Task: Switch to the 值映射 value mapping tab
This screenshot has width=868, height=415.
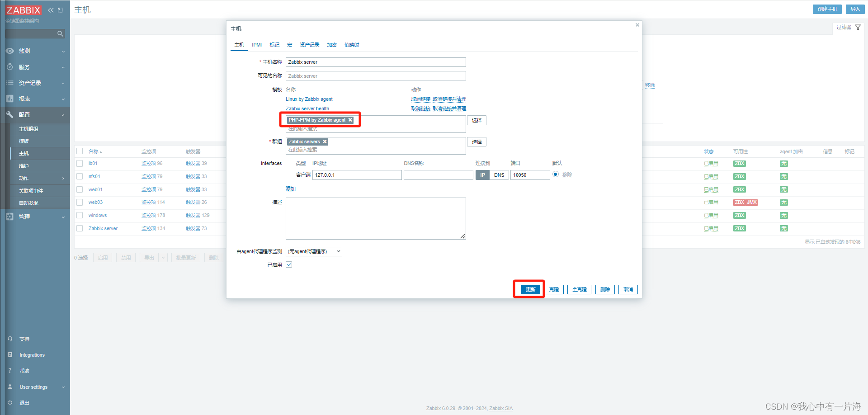Action: coord(352,45)
